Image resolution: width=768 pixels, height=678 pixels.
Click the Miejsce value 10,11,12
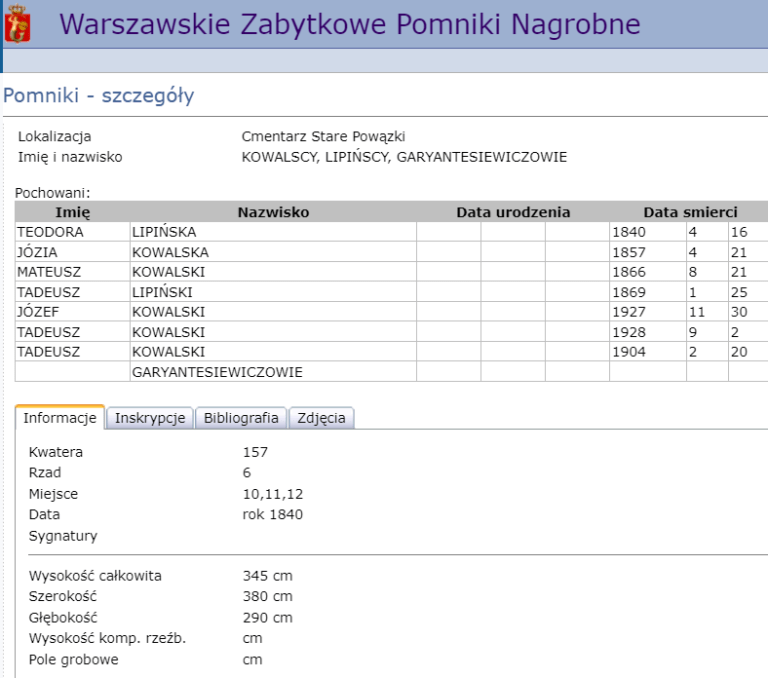pos(273,494)
